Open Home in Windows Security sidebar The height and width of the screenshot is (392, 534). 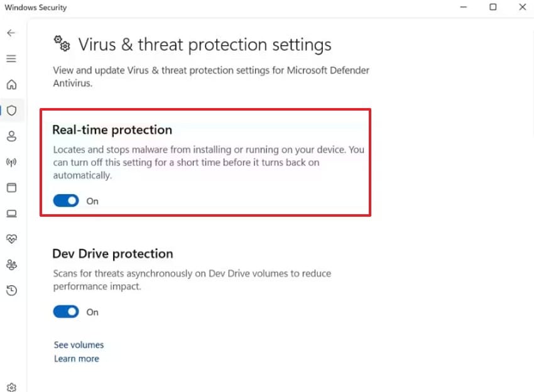11,84
